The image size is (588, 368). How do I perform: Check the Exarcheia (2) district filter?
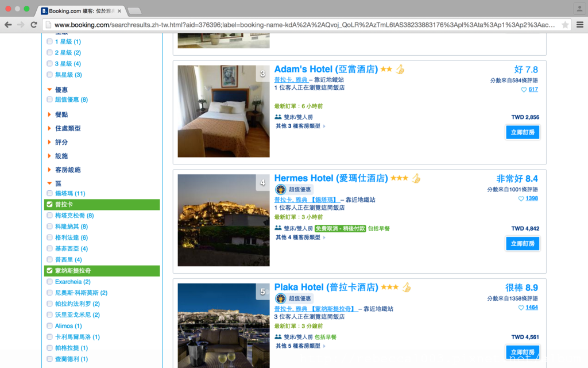click(49, 282)
